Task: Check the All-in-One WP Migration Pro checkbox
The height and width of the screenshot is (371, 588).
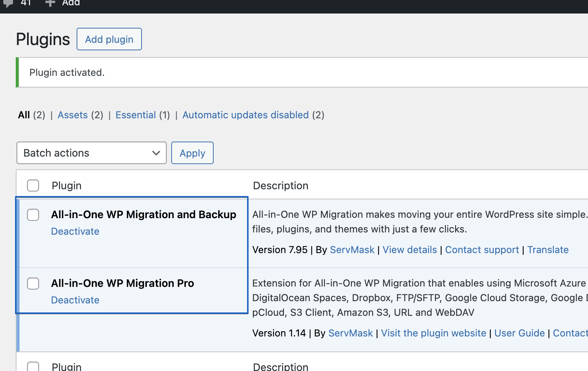Action: point(33,284)
